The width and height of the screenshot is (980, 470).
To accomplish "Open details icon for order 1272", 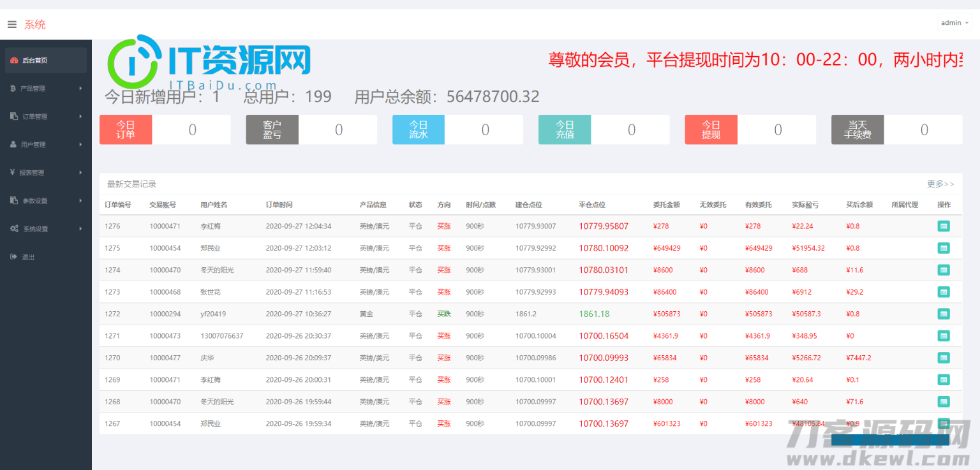I will (944, 314).
